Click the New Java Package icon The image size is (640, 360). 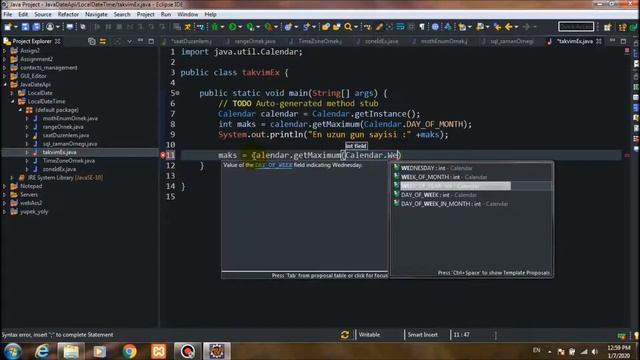[x=288, y=27]
